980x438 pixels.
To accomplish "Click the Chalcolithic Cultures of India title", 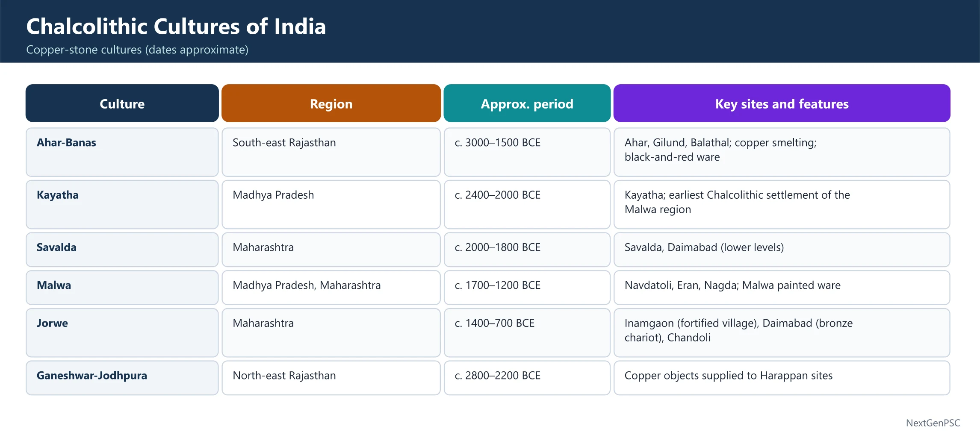I will tap(176, 26).
